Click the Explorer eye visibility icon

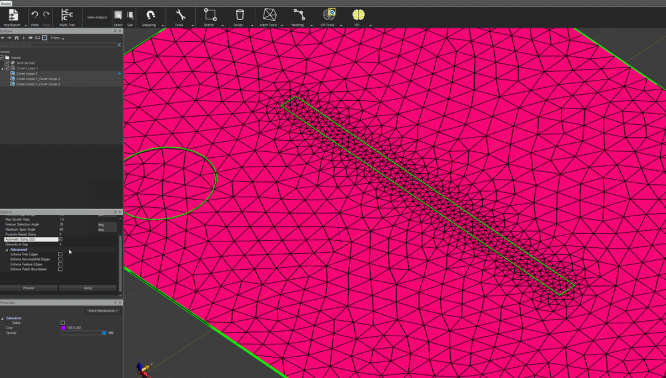[x=31, y=38]
